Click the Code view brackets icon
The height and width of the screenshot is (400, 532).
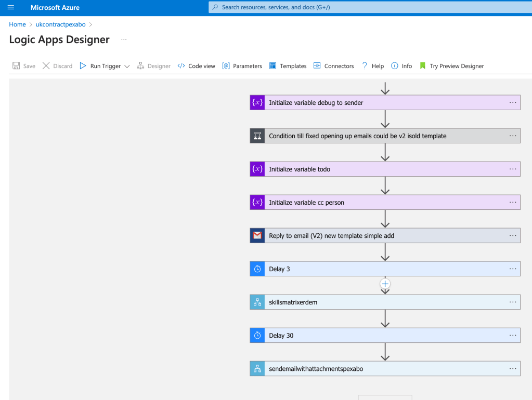[181, 66]
